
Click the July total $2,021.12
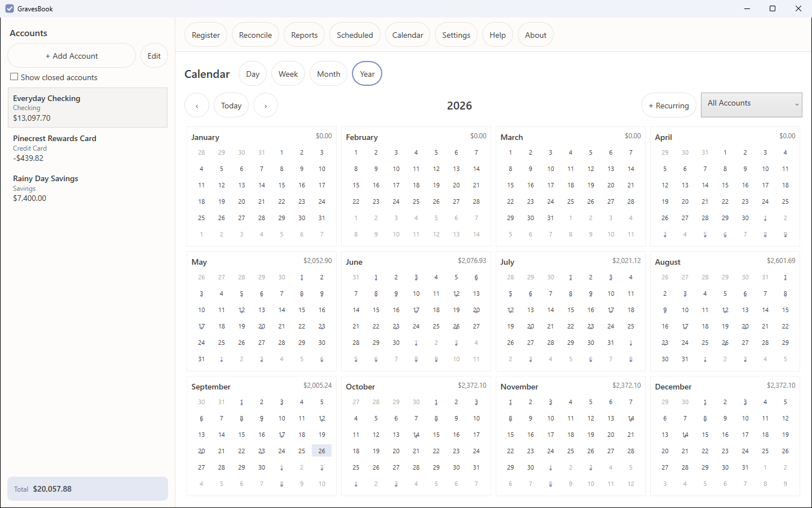coord(626,261)
